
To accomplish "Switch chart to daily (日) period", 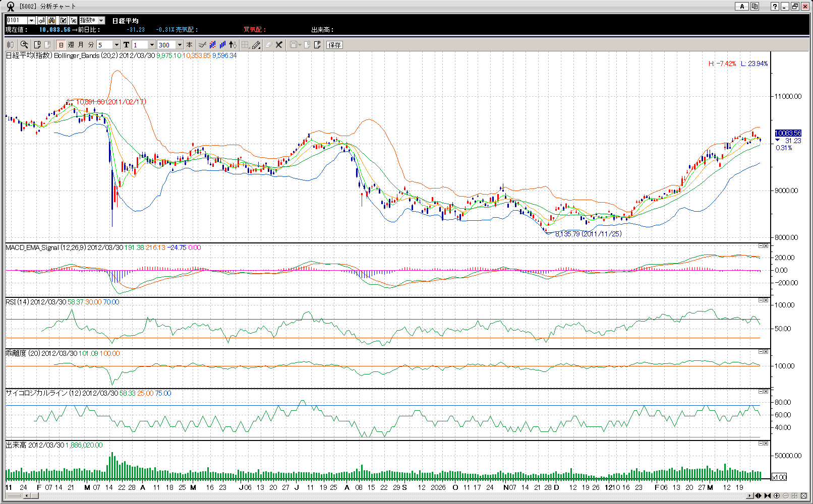I will 61,45.
